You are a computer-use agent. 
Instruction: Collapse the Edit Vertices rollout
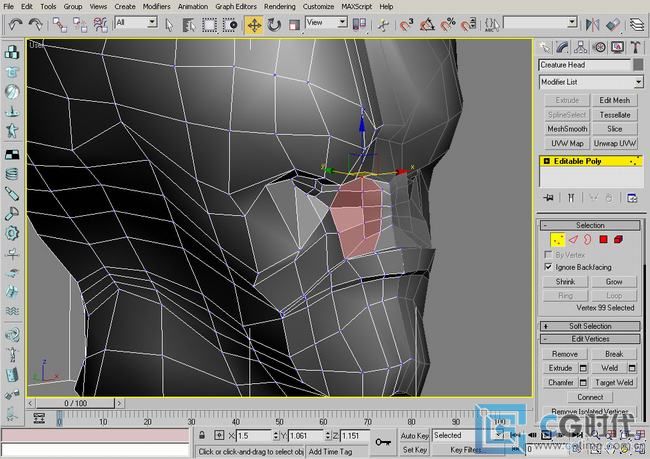tap(590, 339)
